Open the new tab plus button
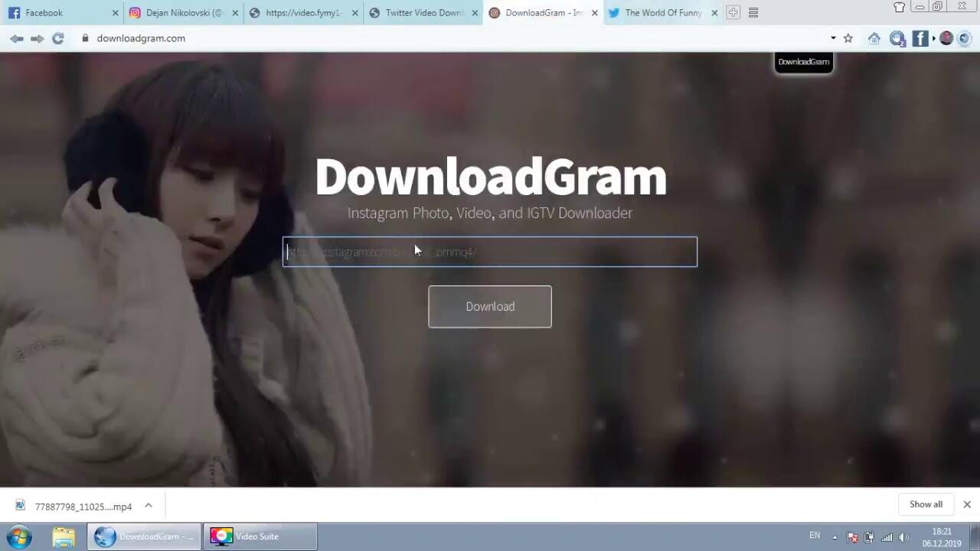The width and height of the screenshot is (980, 551). 733,12
